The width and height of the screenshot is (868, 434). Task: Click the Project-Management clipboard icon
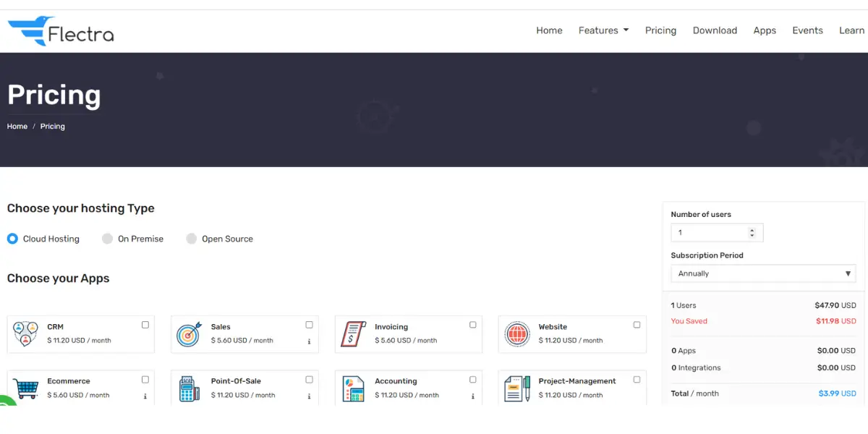(517, 388)
